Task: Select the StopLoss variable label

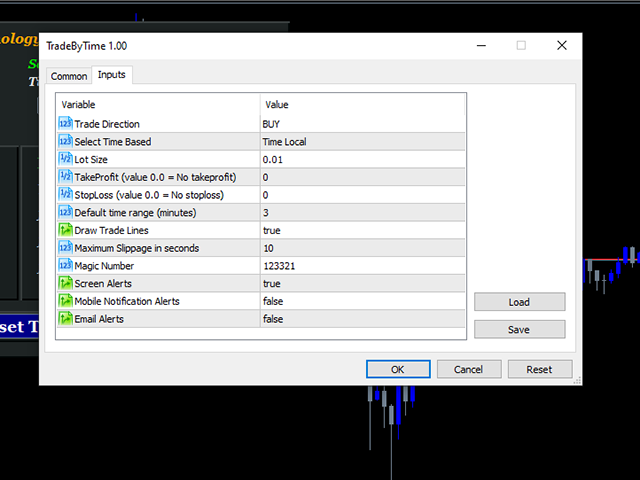Action: 149,195
